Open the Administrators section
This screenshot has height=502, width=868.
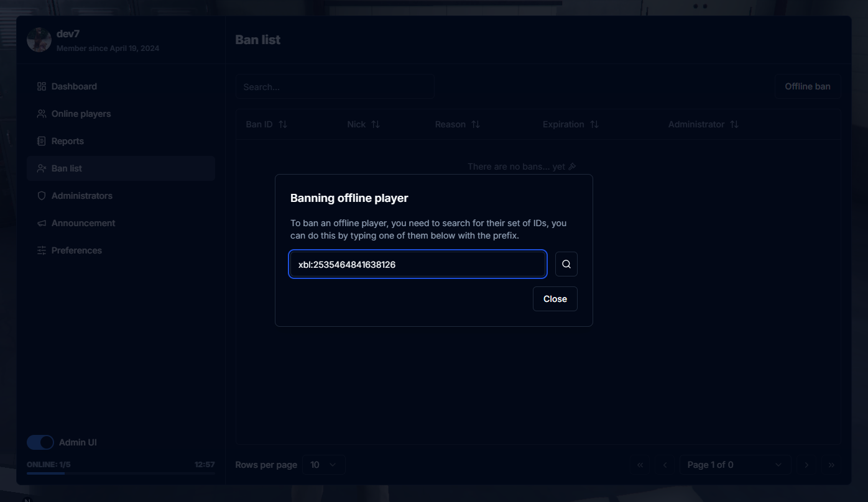coord(81,195)
